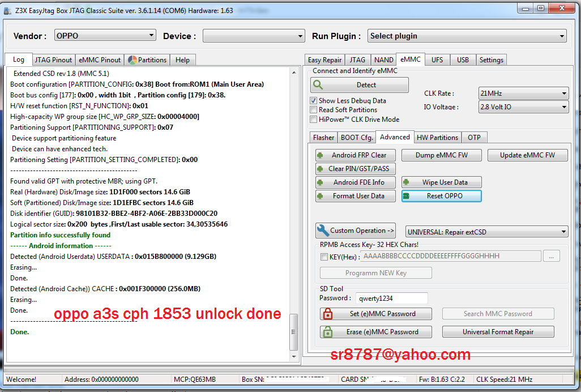
Task: Click the log vertical scrollbar thumb
Action: click(293, 332)
